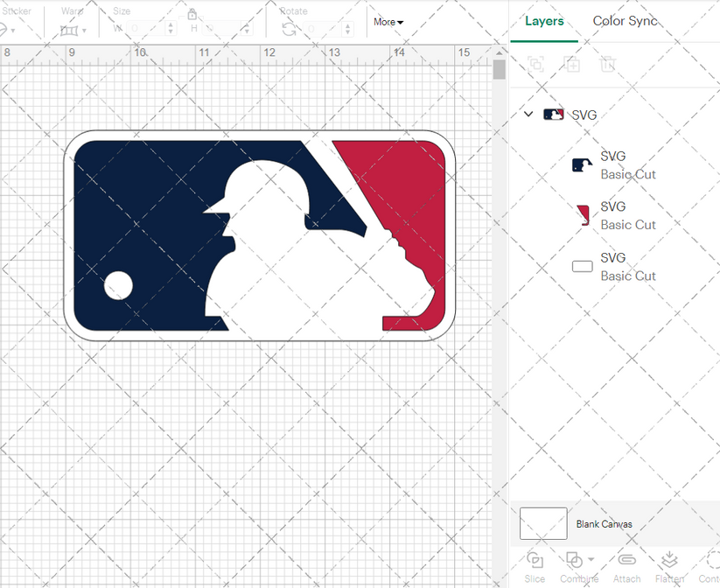This screenshot has width=720, height=588.
Task: Click the Rotate icon in the toolbar
Action: click(289, 29)
